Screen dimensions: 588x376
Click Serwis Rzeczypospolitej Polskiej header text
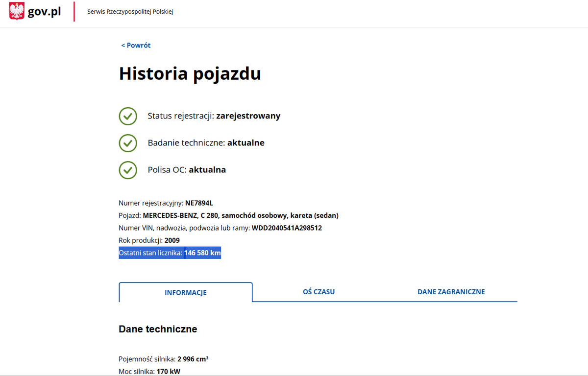pos(130,12)
